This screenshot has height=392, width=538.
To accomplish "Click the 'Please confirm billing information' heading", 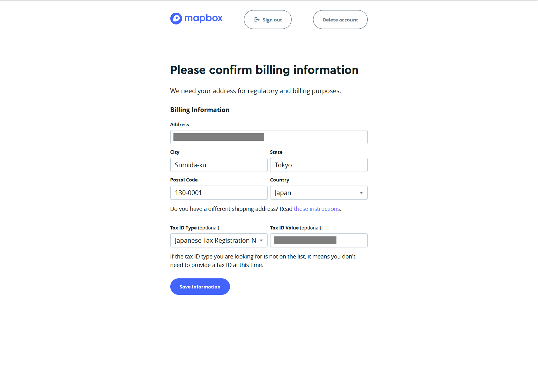I will pyautogui.click(x=264, y=70).
